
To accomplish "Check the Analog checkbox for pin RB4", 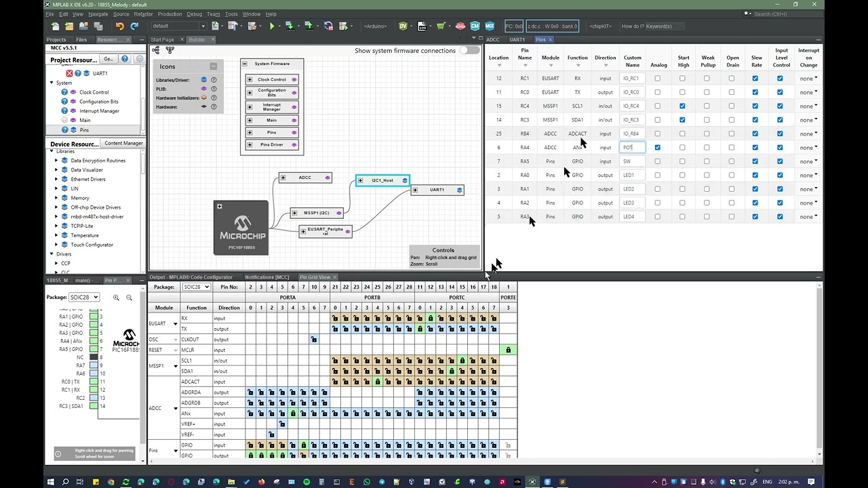I will [657, 134].
